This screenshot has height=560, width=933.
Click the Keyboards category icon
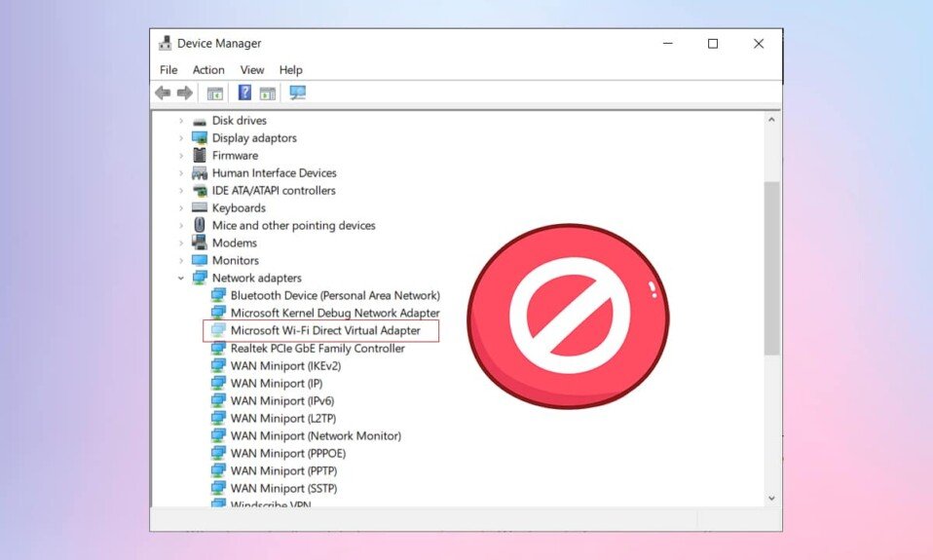(200, 208)
